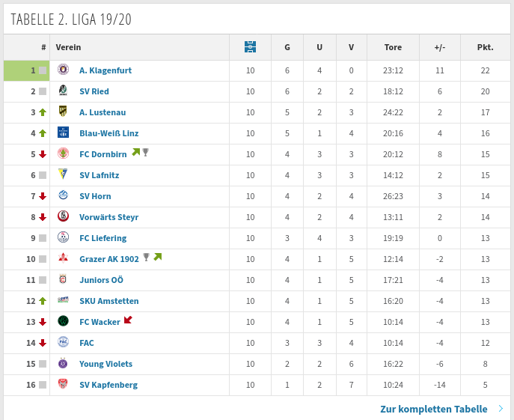This screenshot has width=514, height=420.
Task: Click the red down arrow at rank 7
Action: (x=43, y=196)
